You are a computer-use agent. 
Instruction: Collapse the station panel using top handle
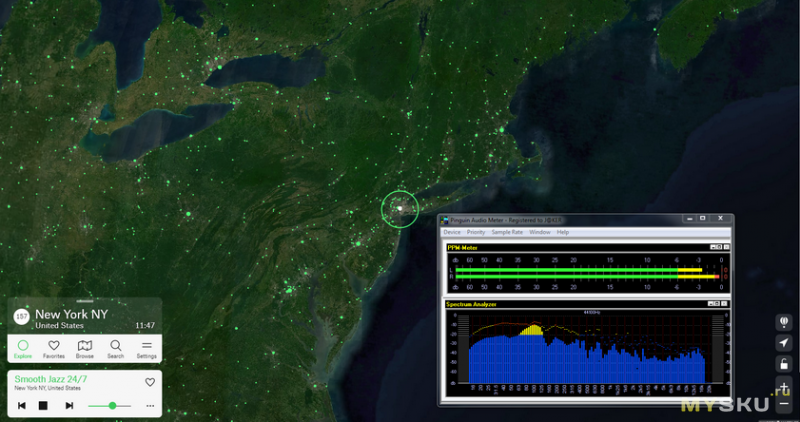(84, 302)
